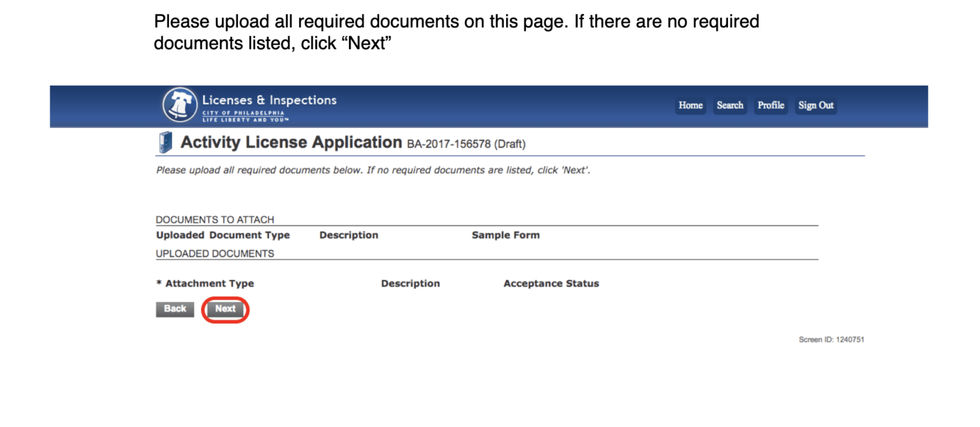Open the Profile section
Image resolution: width=980 pixels, height=427 pixels.
[x=770, y=105]
